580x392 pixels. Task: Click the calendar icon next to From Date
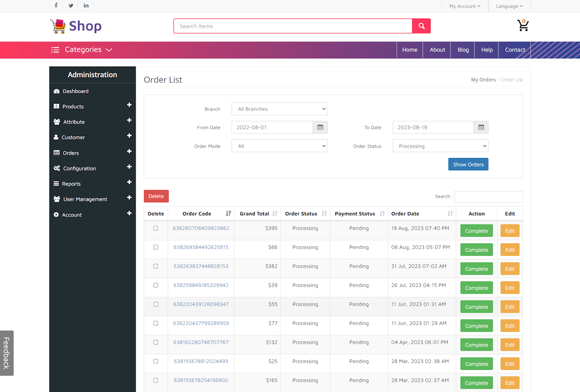[320, 127]
